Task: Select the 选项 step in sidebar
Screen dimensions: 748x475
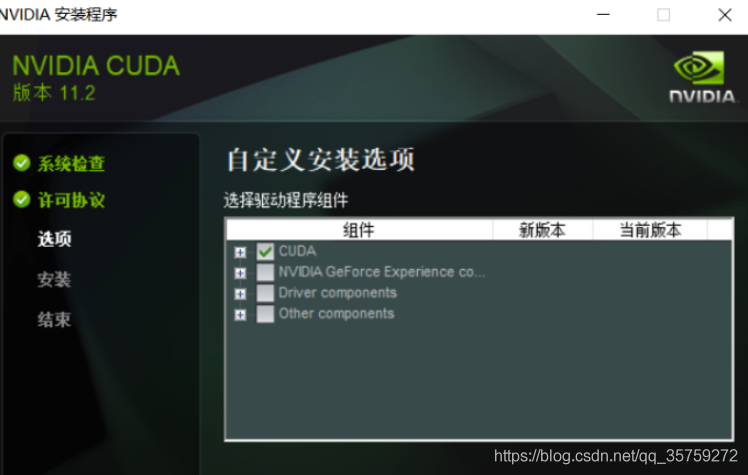Action: 54,240
